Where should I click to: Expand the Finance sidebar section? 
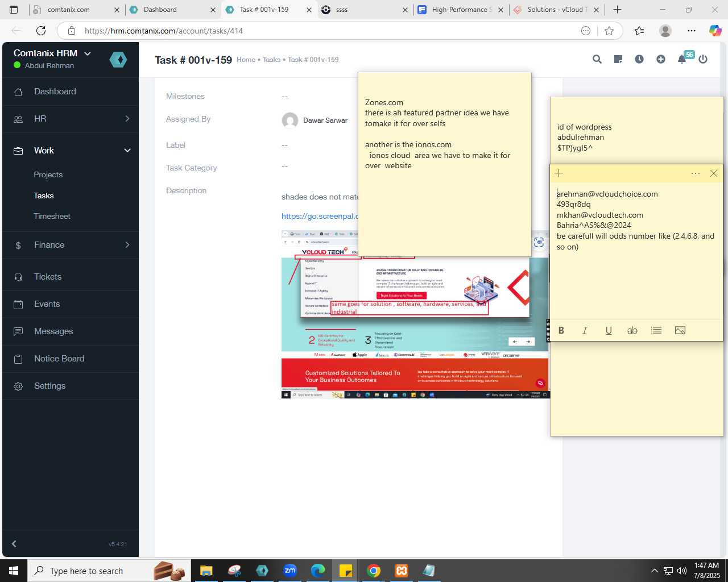coord(71,245)
